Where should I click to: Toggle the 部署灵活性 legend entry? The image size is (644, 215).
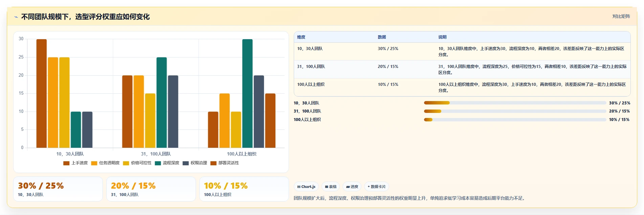point(224,163)
